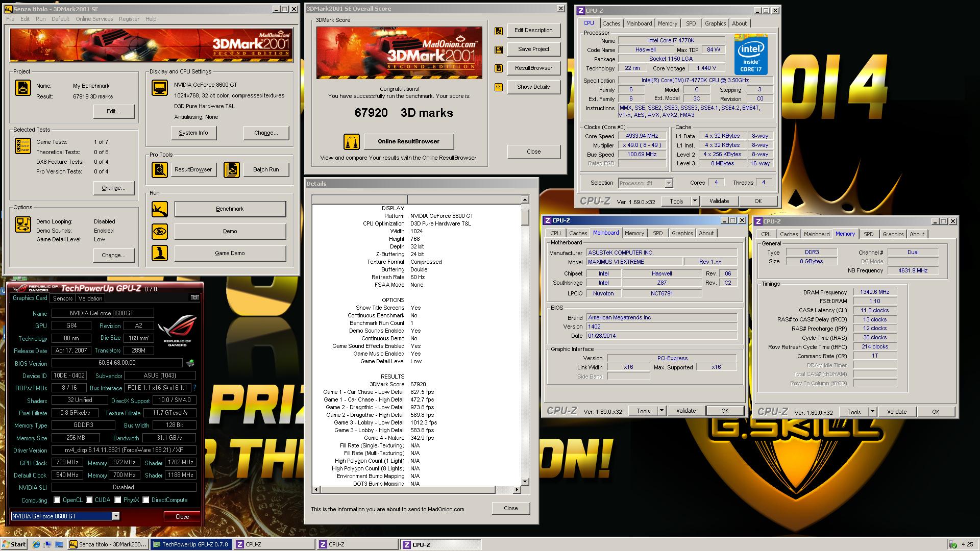Click the Game Demo joystick icon
The height and width of the screenshot is (551, 980).
[x=160, y=253]
